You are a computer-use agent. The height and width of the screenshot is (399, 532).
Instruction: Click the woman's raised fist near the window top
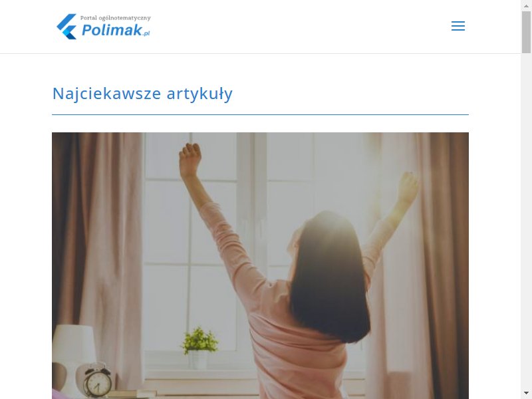click(190, 159)
